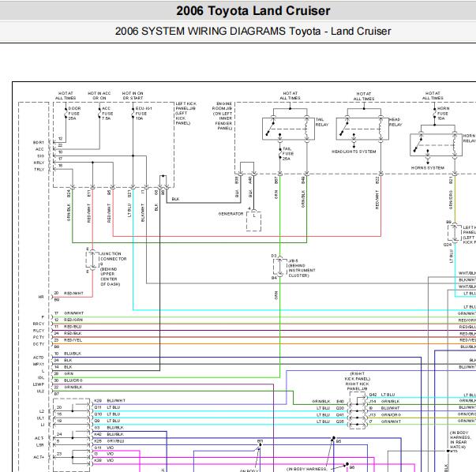Click the HORN RELAY label
476x472 pixels.
(x=470, y=138)
